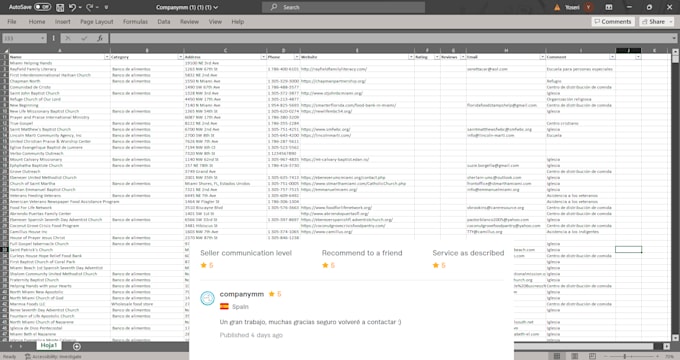The image size is (680, 360).
Task: Open the Name column filter dropdown
Action: coord(107,57)
